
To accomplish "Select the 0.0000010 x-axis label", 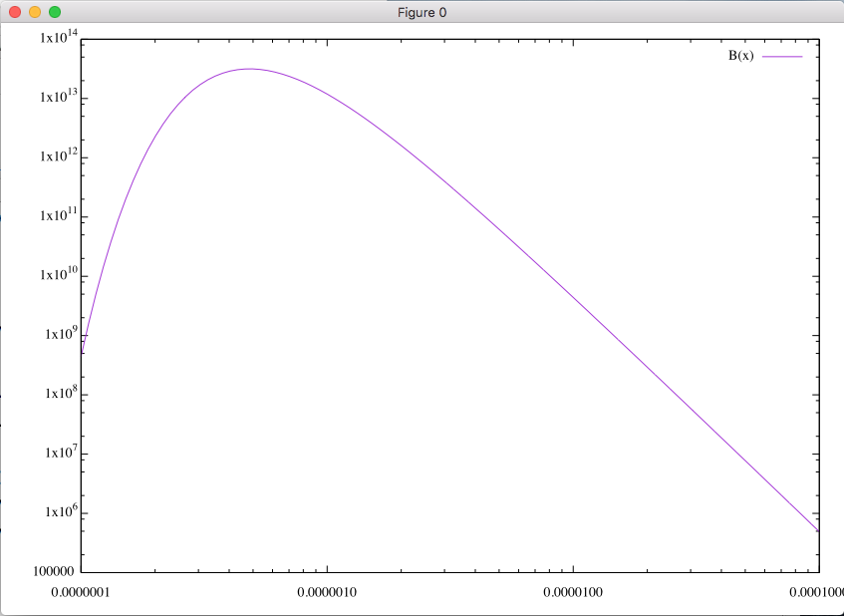I will tap(327, 593).
